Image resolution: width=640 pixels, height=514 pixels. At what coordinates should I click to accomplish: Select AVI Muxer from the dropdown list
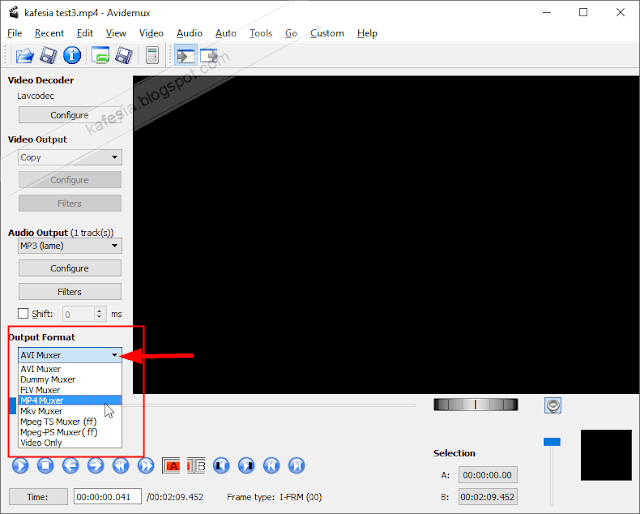70,369
